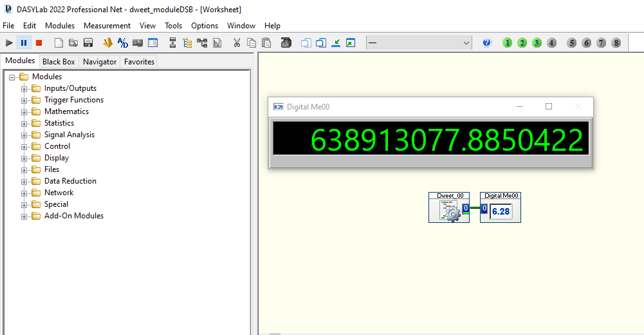
Task: Expand the Files folder
Action: tap(24, 170)
